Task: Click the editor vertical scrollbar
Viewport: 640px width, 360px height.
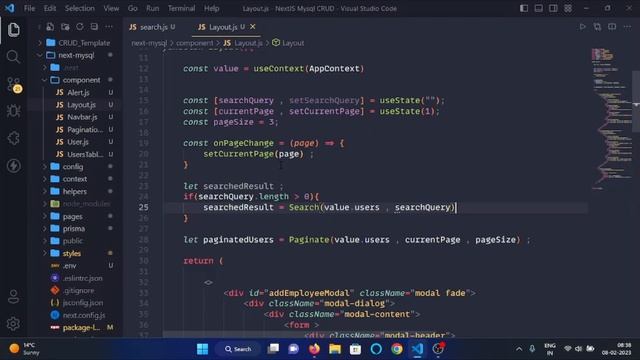Action: (x=636, y=101)
